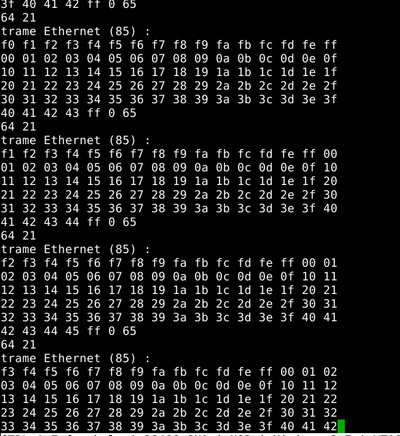Screen dimensions: 400x436
Task: Click the hex row starting with f3 f4 f5
Action: [x=169, y=372]
